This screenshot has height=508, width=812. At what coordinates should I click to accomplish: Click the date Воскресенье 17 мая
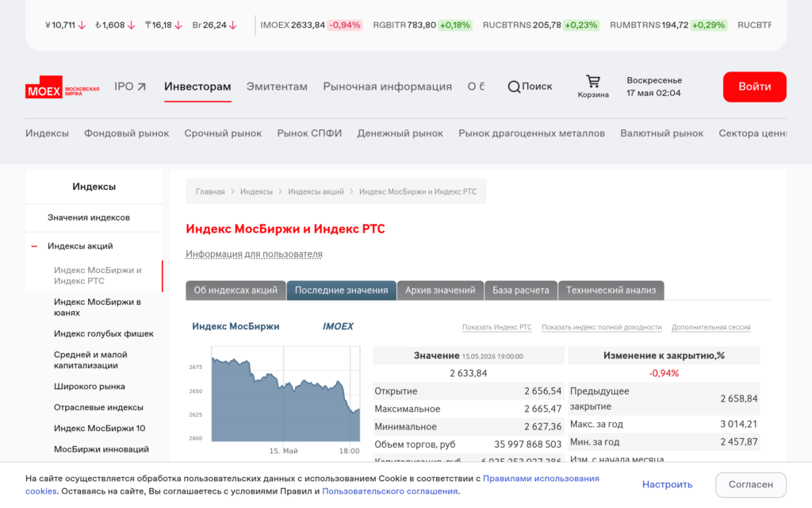click(654, 87)
